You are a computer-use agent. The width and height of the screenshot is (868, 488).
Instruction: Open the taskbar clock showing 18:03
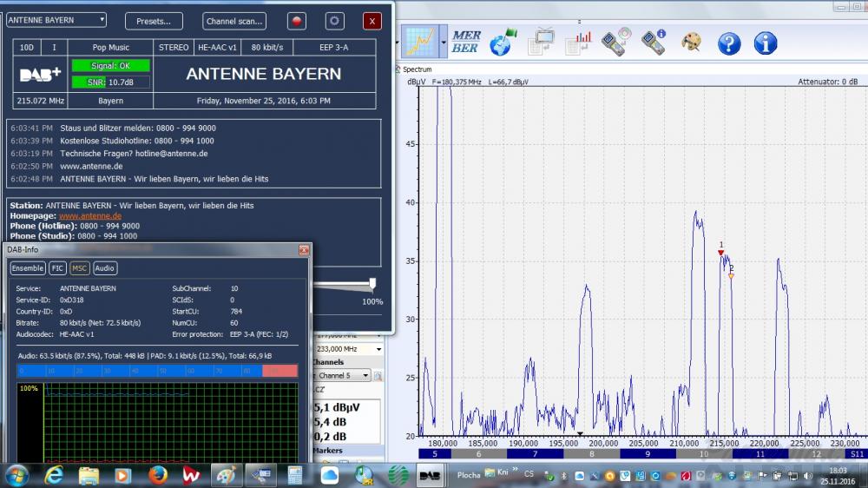838,476
